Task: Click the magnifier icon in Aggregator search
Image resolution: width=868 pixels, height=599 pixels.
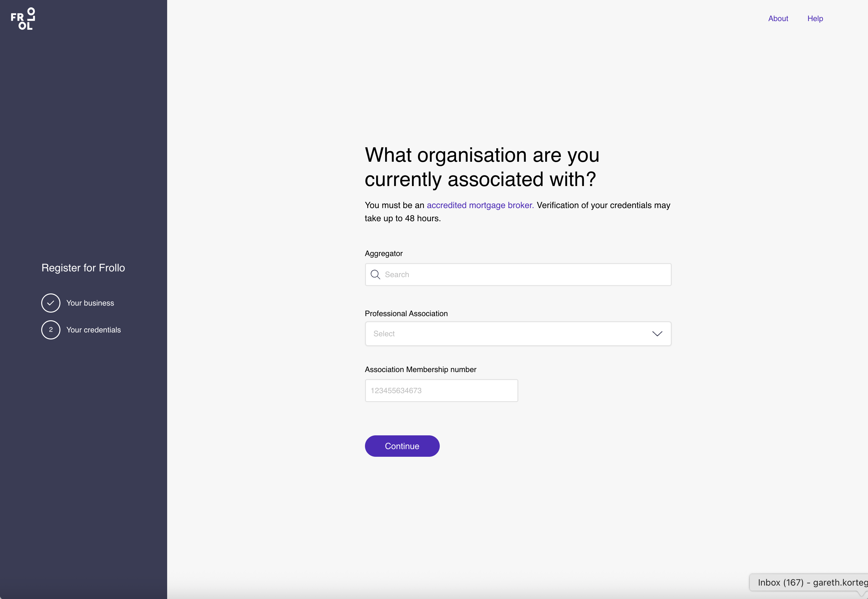Action: coord(375,274)
